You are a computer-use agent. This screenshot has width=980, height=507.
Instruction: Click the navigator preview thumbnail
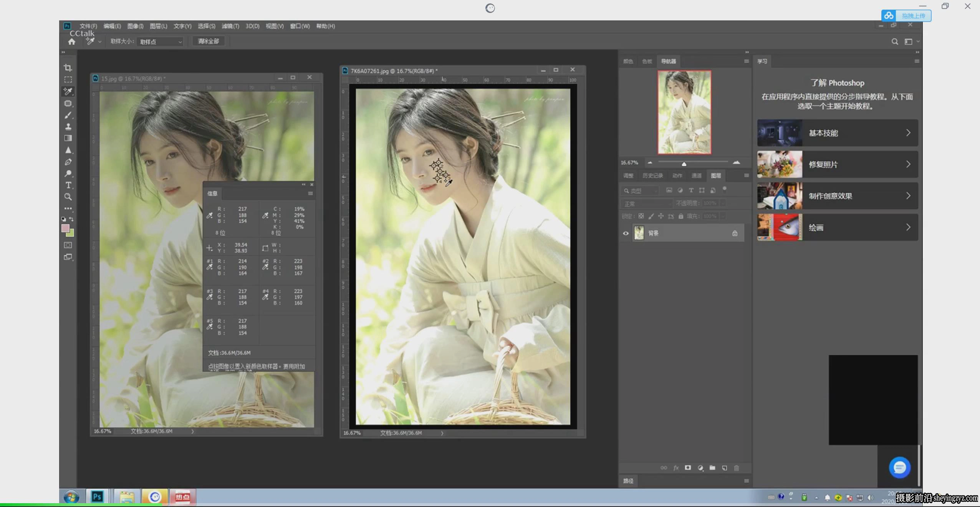click(x=684, y=112)
